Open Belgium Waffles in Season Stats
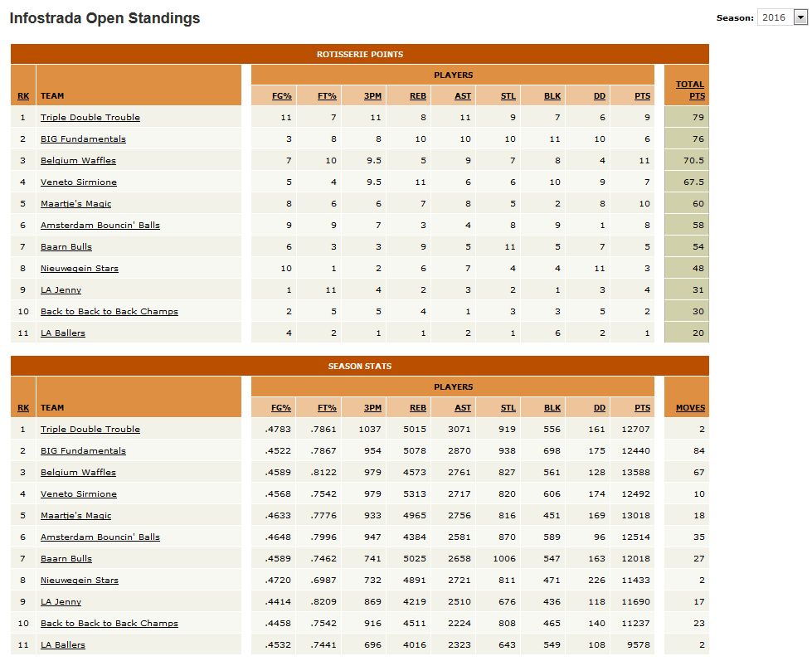Image resolution: width=812 pixels, height=661 pixels. (78, 472)
